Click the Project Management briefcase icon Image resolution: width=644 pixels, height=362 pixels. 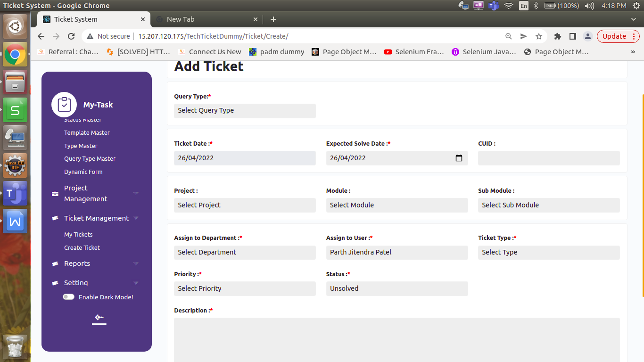55,194
